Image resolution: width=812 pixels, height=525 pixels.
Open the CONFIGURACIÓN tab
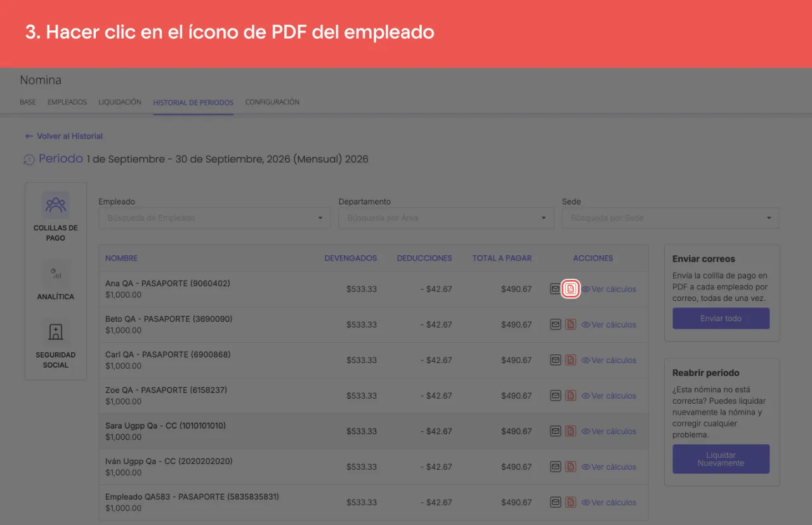[272, 102]
